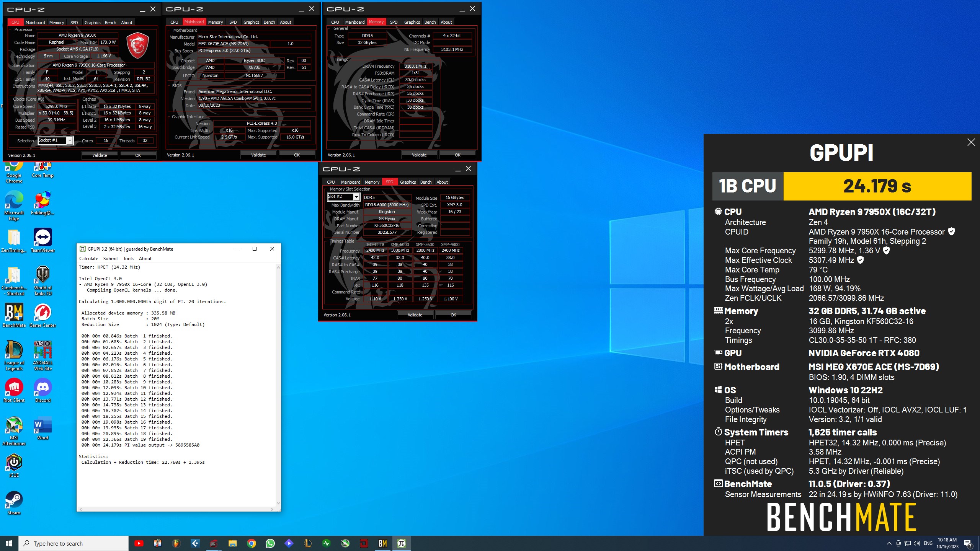Open About tab in the SPD CPU-Z window
The height and width of the screenshot is (551, 980).
point(442,182)
